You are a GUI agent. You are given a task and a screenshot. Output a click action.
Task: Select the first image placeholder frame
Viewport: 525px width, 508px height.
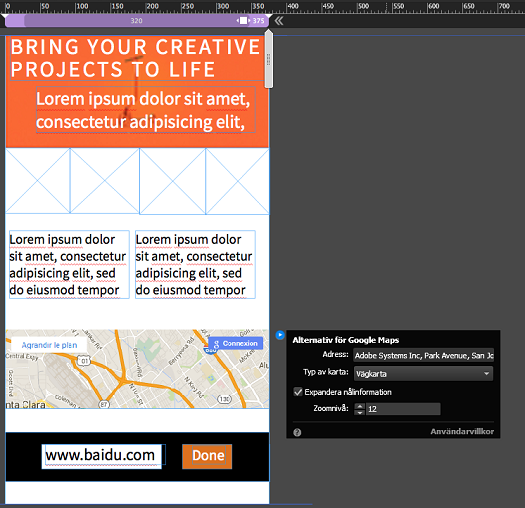38,180
